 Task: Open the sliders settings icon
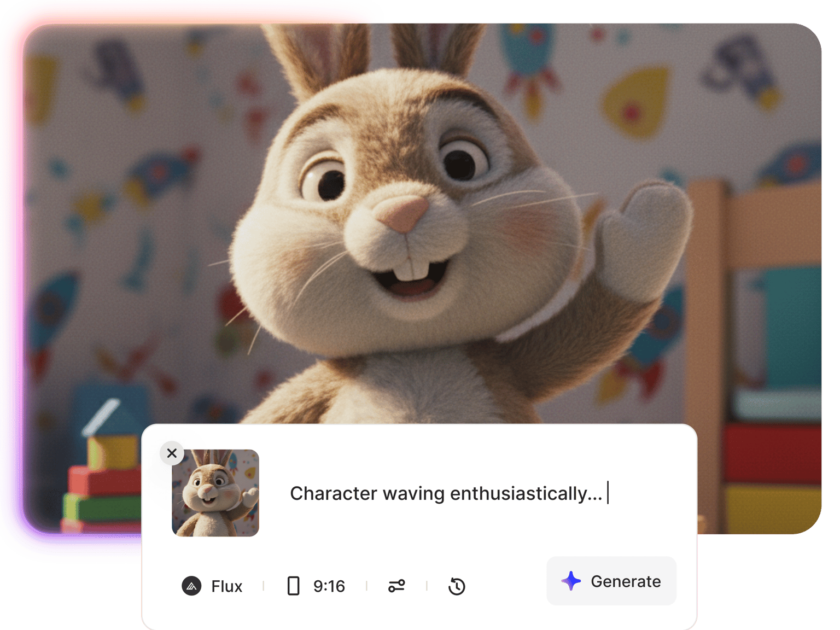point(396,586)
